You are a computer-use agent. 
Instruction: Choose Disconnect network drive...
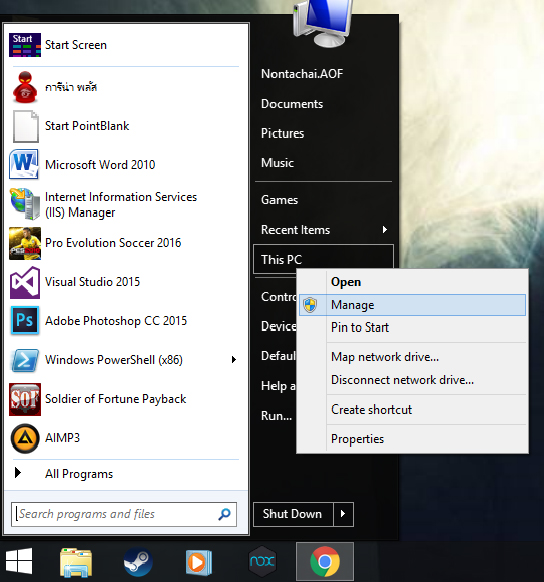(413, 380)
